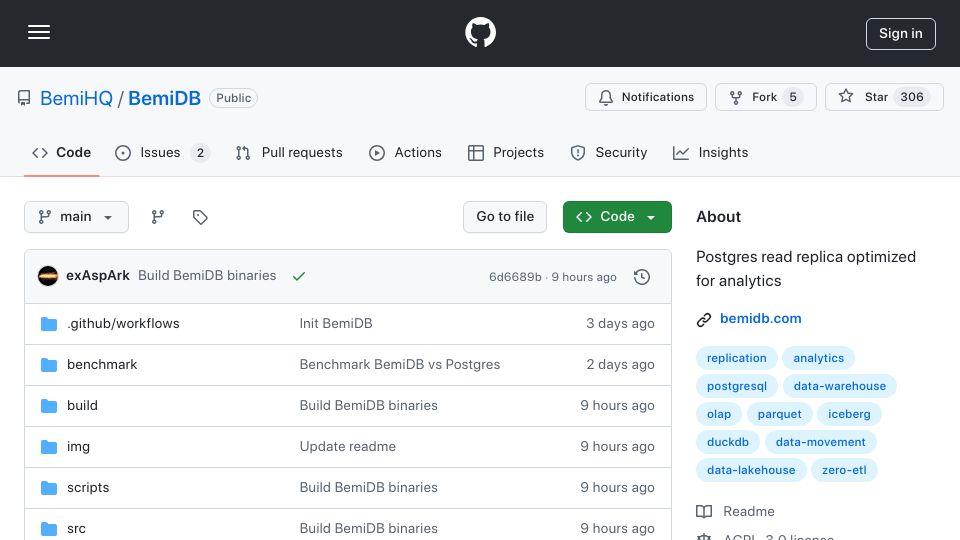Open the Security tab
Image resolution: width=960 pixels, height=540 pixels.
(x=609, y=152)
